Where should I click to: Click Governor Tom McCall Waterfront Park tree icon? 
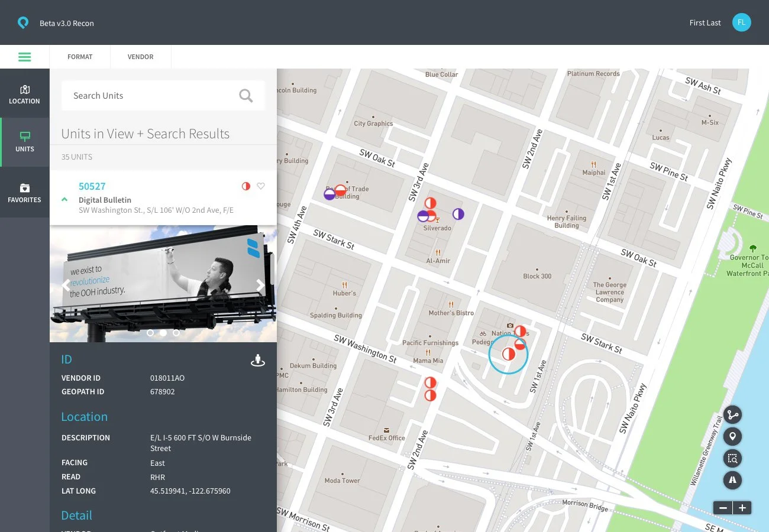point(753,248)
